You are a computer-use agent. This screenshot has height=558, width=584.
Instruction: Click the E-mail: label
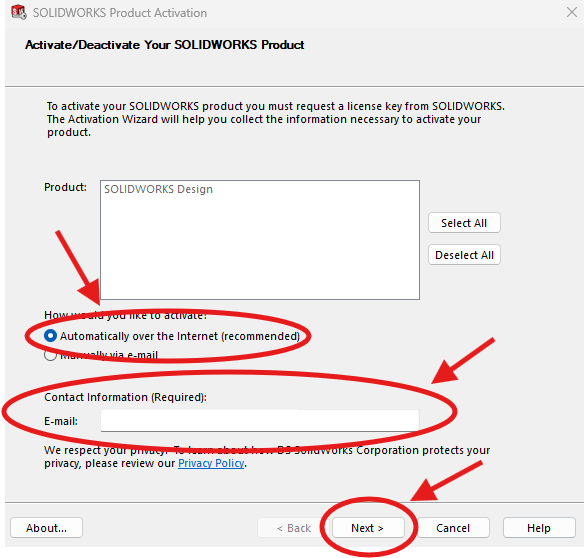point(61,421)
